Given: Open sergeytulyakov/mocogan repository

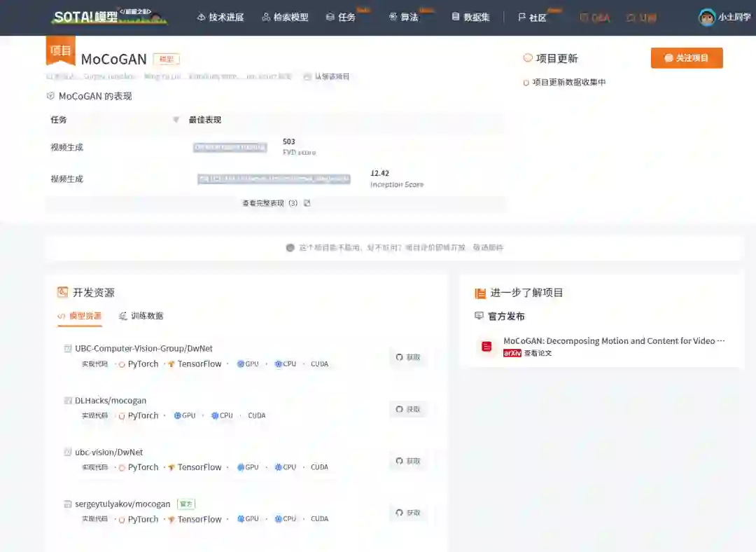Looking at the screenshot, I should tap(122, 504).
